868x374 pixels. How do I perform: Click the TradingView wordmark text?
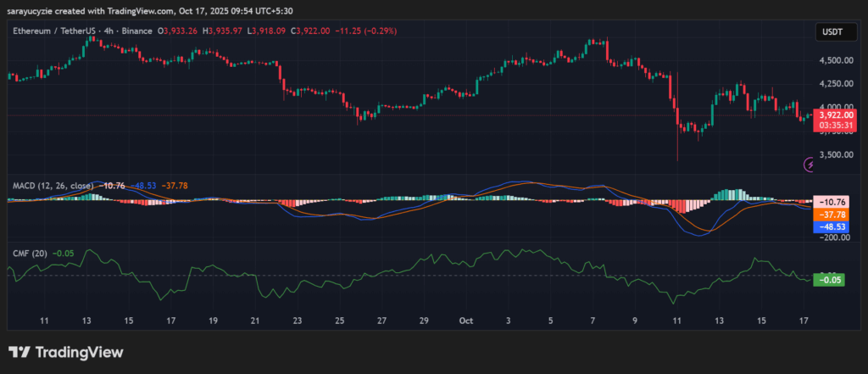pyautogui.click(x=79, y=352)
